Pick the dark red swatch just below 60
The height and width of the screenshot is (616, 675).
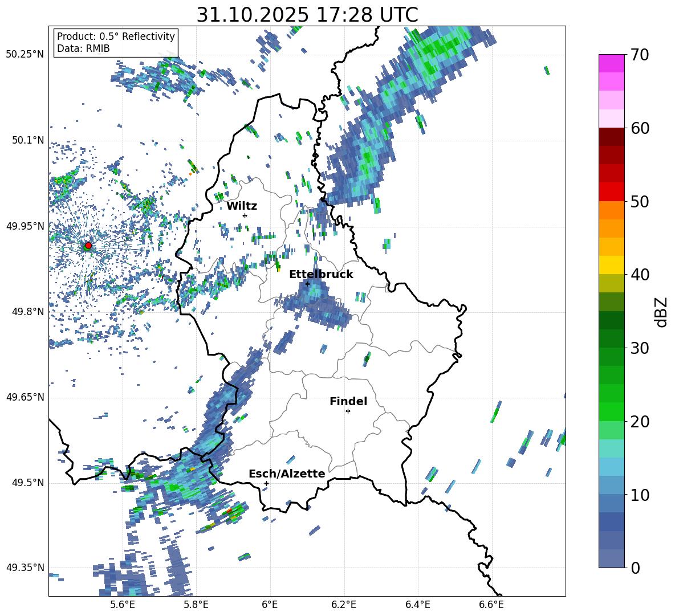coord(612,137)
